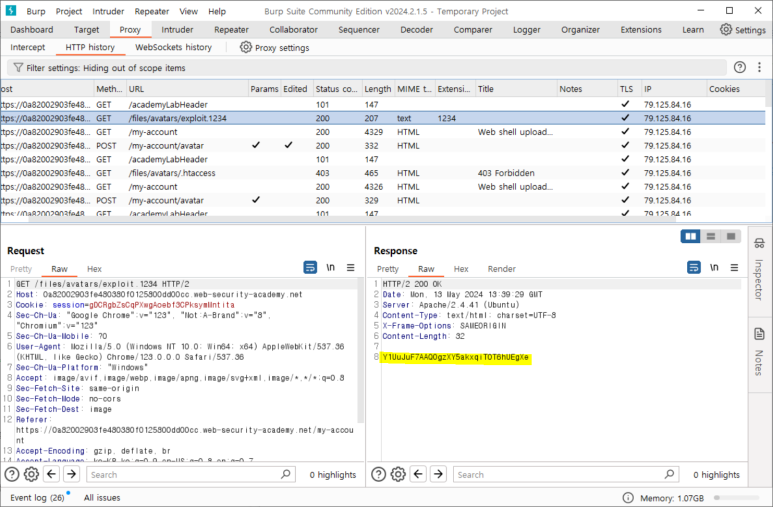
Task: Click the filter funnel icon
Action: point(18,68)
